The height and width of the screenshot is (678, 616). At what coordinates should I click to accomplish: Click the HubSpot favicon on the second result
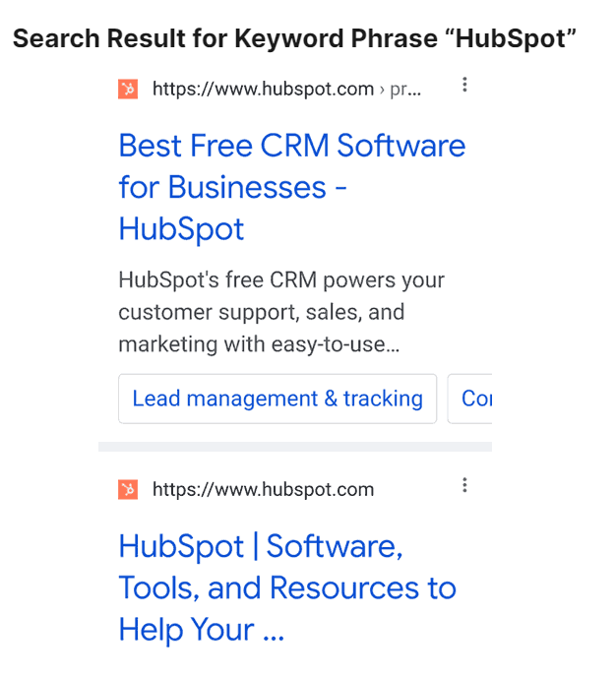128,489
